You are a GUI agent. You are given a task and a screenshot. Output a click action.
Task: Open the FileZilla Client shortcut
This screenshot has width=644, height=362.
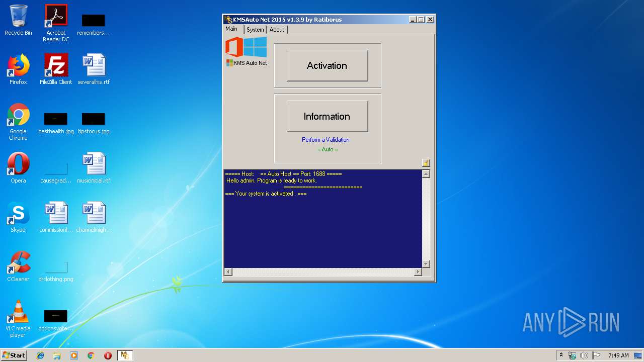click(x=56, y=69)
